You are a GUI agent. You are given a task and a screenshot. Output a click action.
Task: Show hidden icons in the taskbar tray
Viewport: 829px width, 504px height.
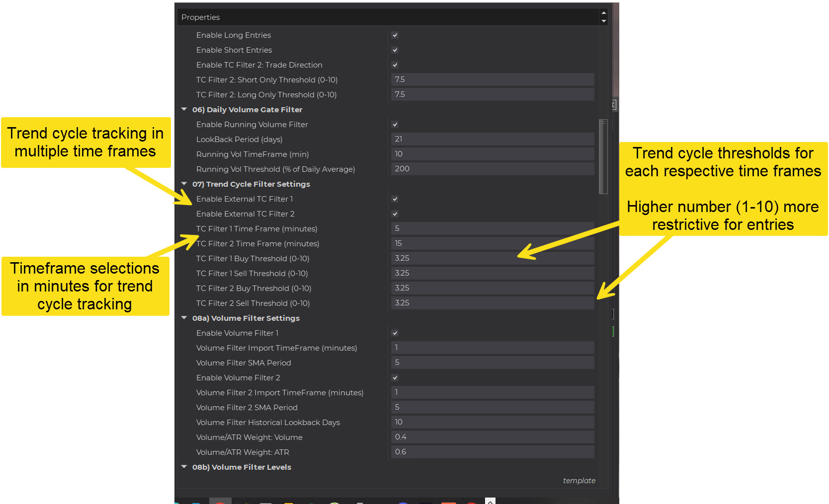coord(490,501)
